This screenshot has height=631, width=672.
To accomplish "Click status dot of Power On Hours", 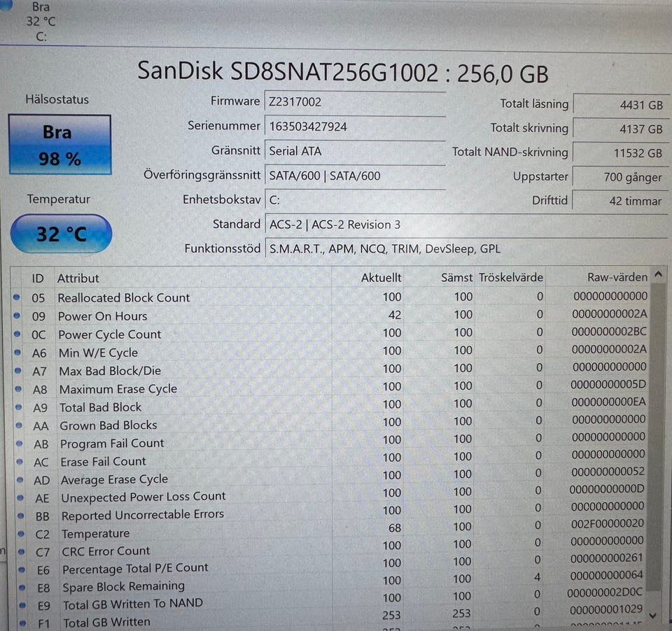I will pyautogui.click(x=17, y=315).
